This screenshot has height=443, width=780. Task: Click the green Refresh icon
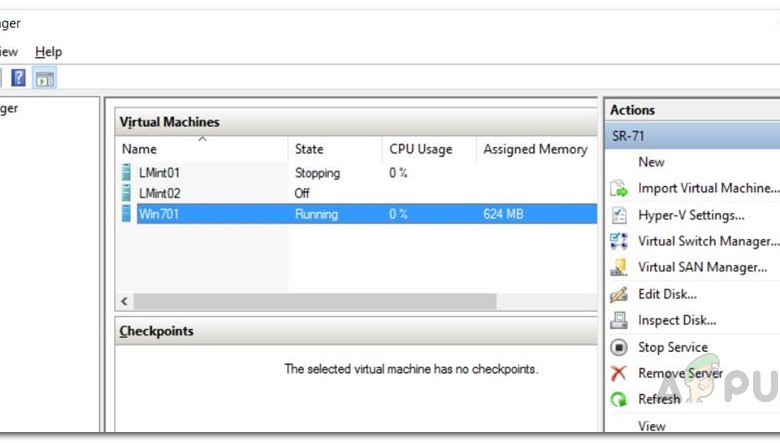619,399
